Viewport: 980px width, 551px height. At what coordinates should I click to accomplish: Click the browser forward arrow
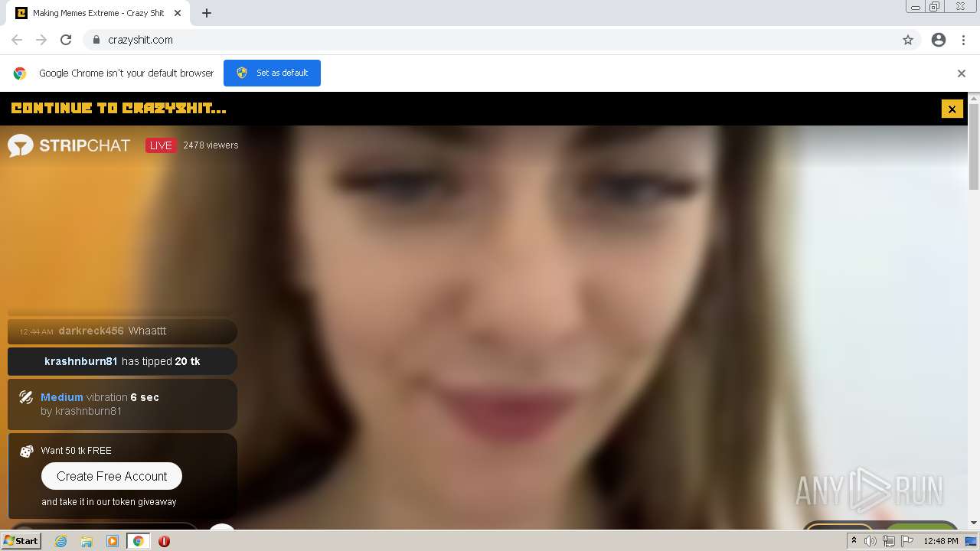click(41, 40)
